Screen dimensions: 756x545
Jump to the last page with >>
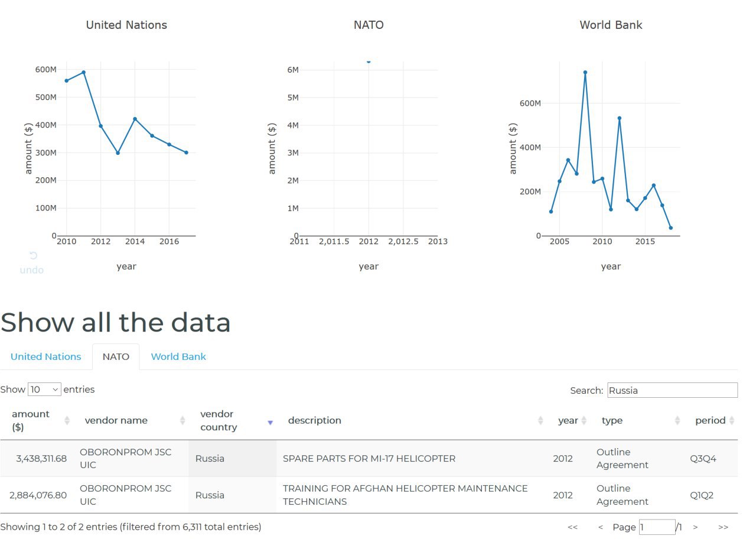[723, 527]
